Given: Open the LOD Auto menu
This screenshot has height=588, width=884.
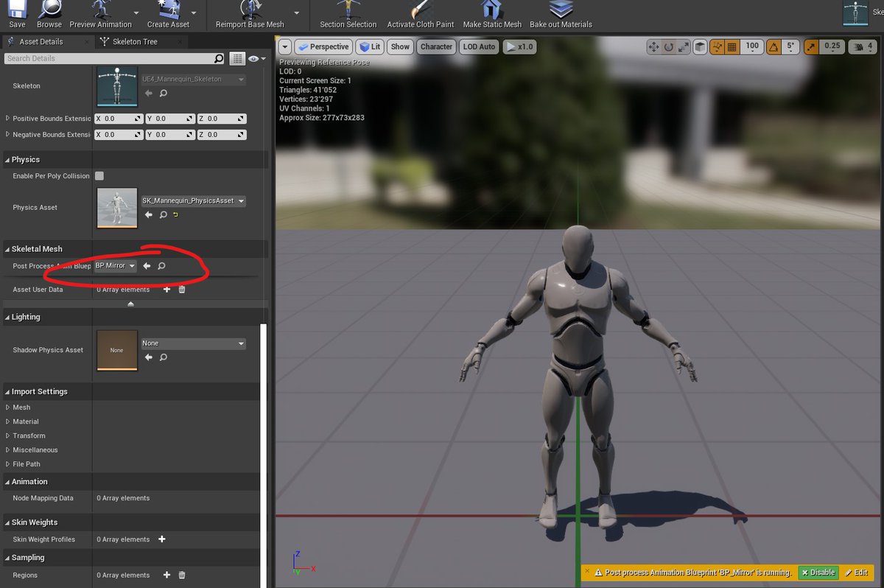Looking at the screenshot, I should click(x=479, y=46).
